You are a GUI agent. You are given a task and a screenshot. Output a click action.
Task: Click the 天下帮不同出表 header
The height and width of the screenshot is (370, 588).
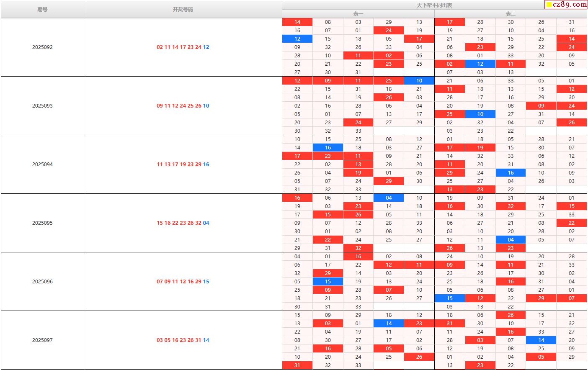(434, 5)
